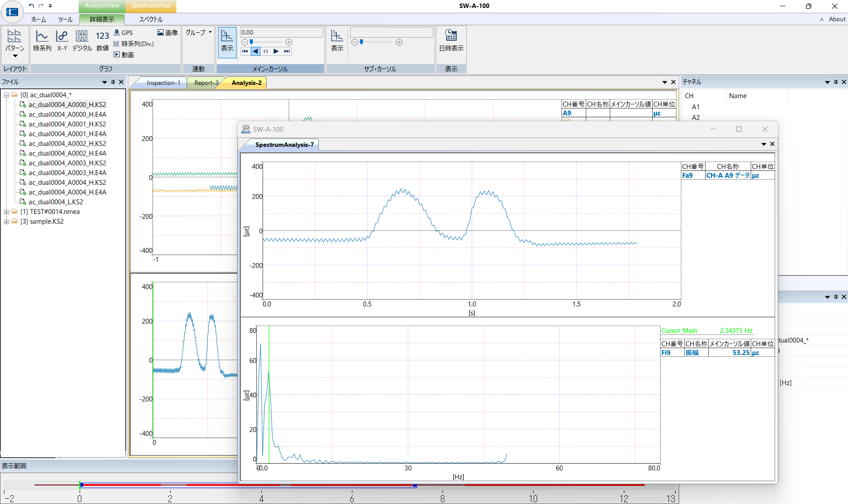Expand the [3] sample.KS2 tree node

click(7, 221)
